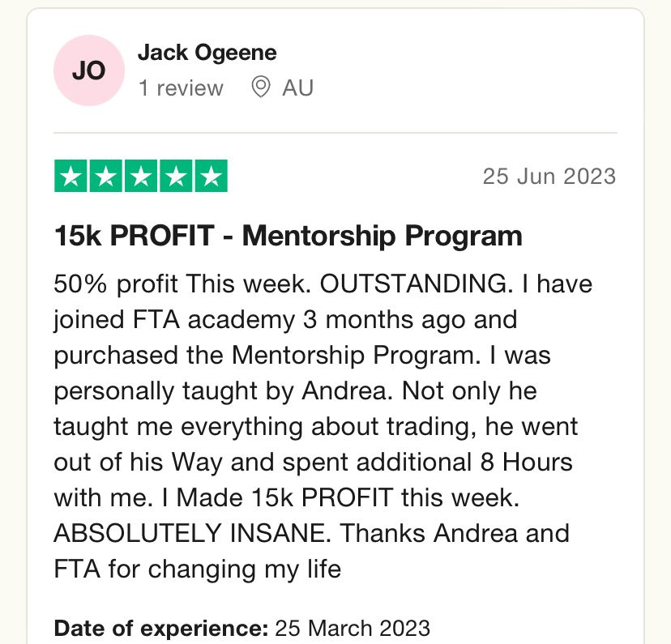Click the fifth green rating star
671x644 pixels.
[x=211, y=176]
